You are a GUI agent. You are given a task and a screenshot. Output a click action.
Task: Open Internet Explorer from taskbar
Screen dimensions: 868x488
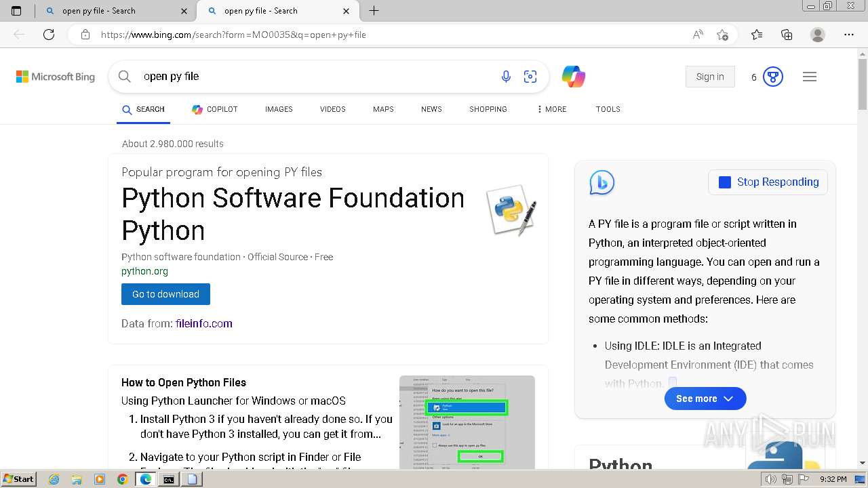tap(54, 479)
